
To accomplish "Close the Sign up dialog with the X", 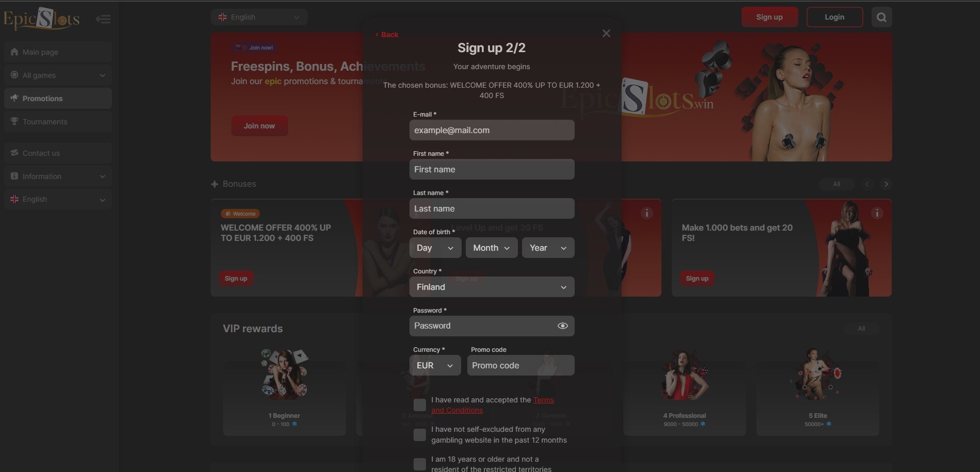I will coord(606,34).
